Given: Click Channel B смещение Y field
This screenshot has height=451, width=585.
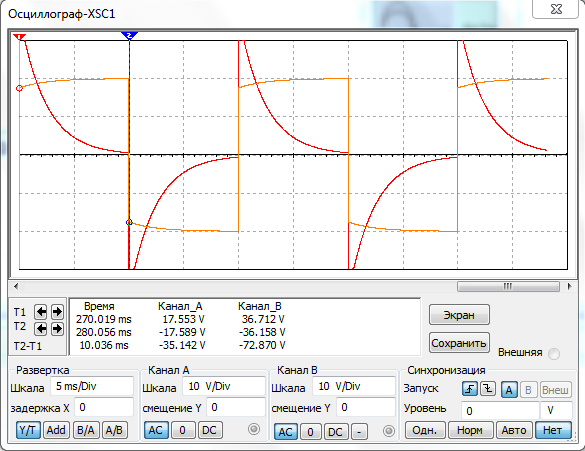Looking at the screenshot, I should (366, 407).
